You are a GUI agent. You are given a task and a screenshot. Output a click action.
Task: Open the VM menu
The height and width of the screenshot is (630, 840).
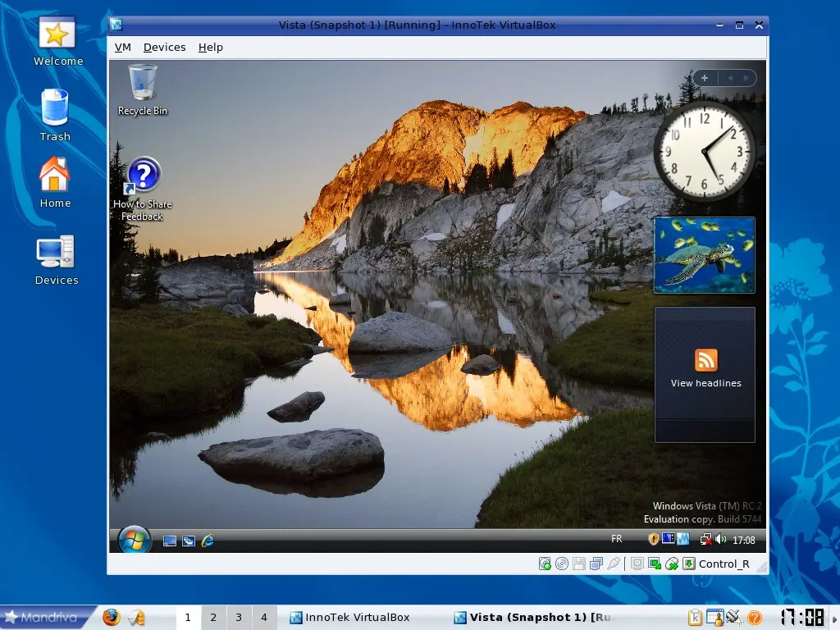(122, 47)
